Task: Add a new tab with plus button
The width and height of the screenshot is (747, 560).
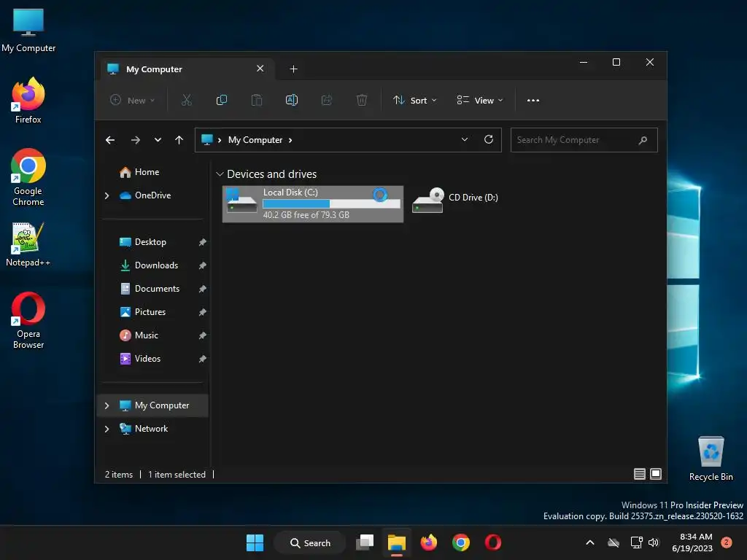Action: click(293, 69)
